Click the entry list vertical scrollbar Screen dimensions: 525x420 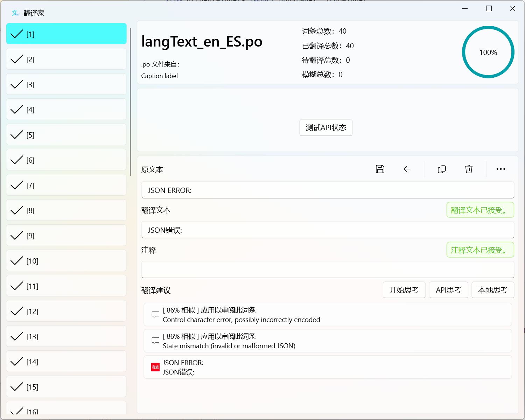pos(131,101)
